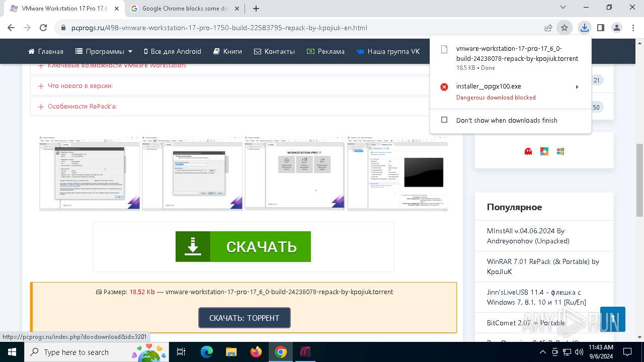The width and height of the screenshot is (644, 362).
Task: Open second VMware screenshot thumbnail
Action: pos(192,173)
